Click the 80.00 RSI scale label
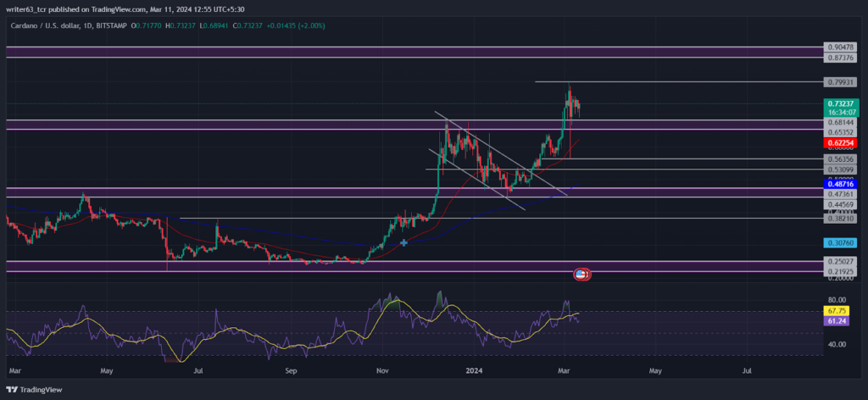The height and width of the screenshot is (400, 868). (x=835, y=300)
